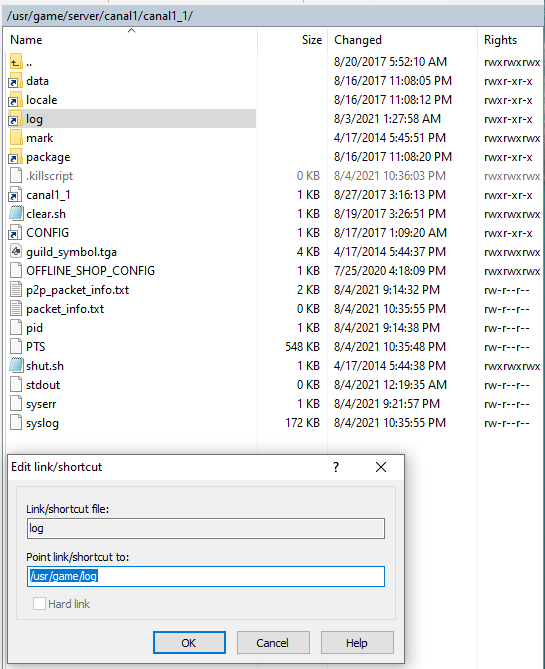Select the 'OFFLINE_SHOP_CONFIG' file name
The image size is (545, 669).
[90, 271]
